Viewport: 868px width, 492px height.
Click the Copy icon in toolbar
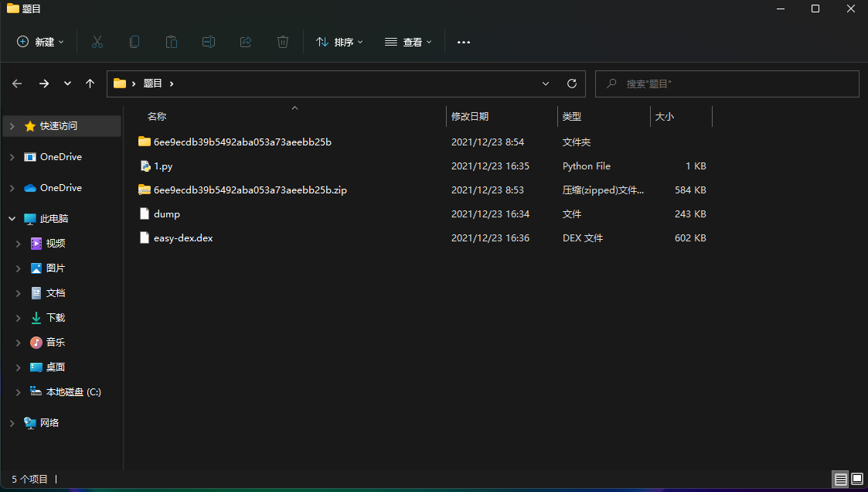pos(134,42)
